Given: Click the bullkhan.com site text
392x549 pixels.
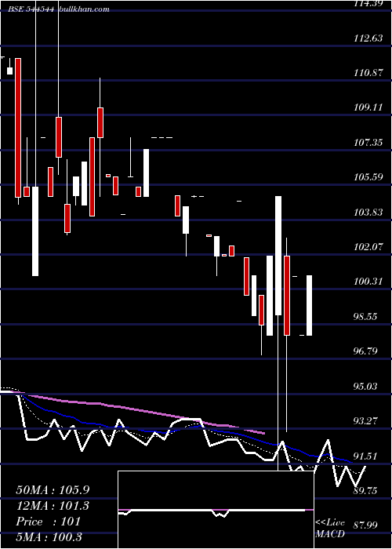Looking at the screenshot, I should (x=85, y=9).
